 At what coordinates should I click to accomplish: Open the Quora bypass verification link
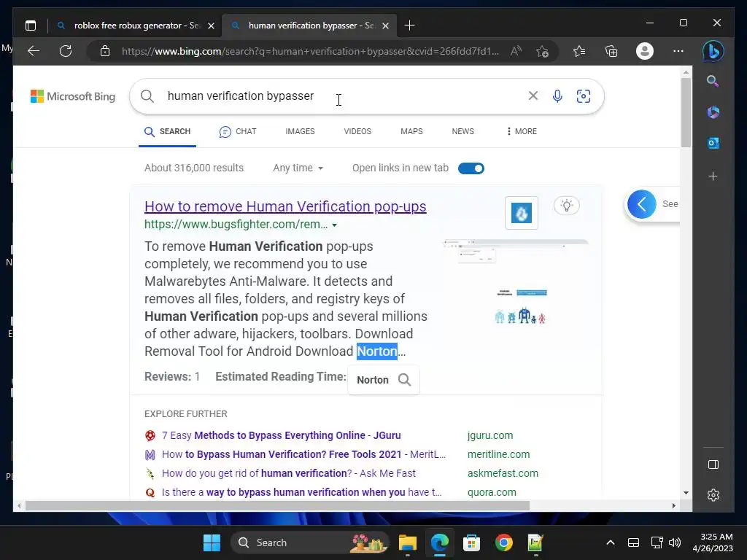pos(301,492)
